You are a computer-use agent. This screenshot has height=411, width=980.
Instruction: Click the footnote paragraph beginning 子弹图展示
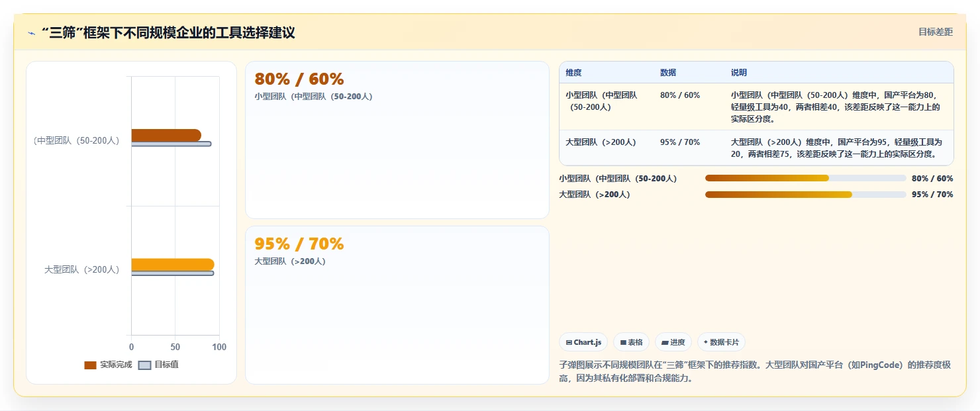pos(756,372)
